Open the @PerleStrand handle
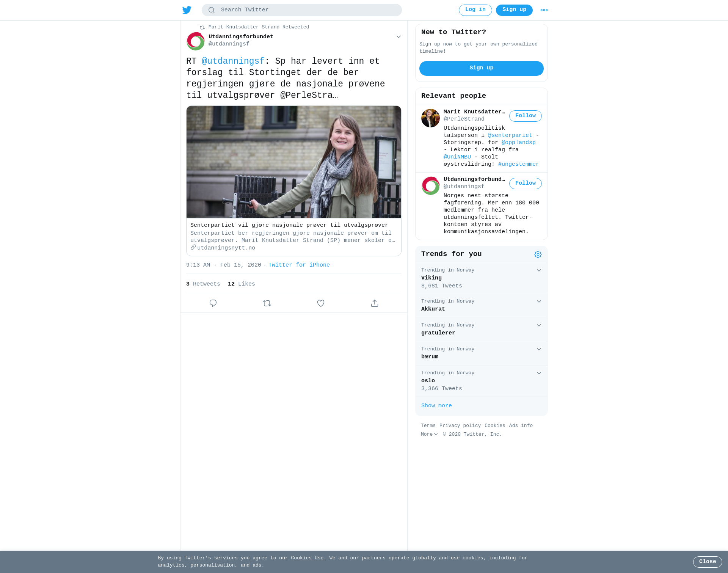Screen dimensions: 728x573 click(x=464, y=119)
